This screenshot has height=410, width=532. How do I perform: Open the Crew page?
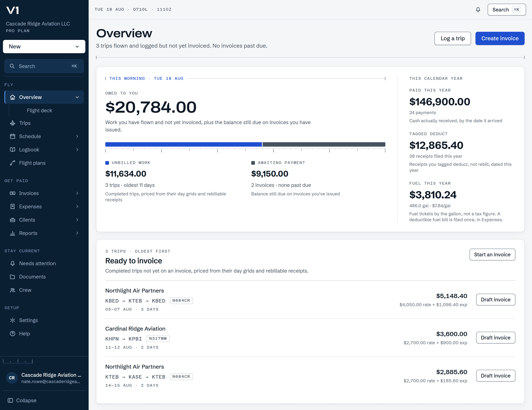(44, 290)
